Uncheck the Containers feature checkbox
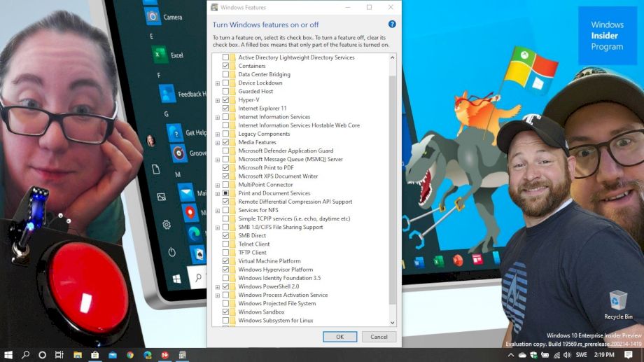Screen dimensions: 644x362 pyautogui.click(x=225, y=66)
